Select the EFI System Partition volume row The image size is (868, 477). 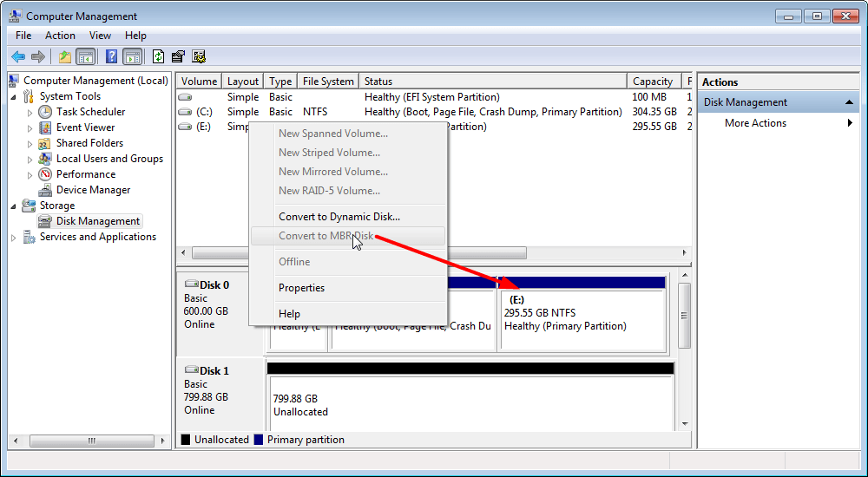434,97
